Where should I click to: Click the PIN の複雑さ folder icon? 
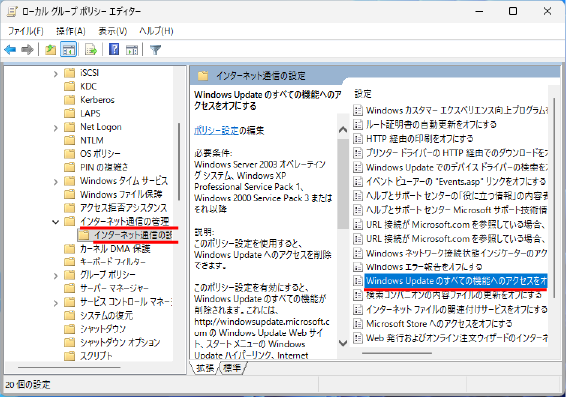(x=69, y=167)
